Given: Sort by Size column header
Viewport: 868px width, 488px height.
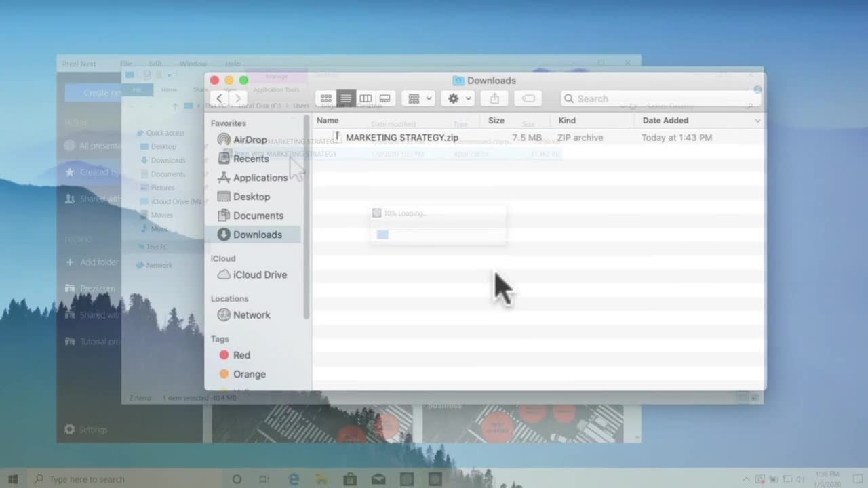Looking at the screenshot, I should coord(496,121).
